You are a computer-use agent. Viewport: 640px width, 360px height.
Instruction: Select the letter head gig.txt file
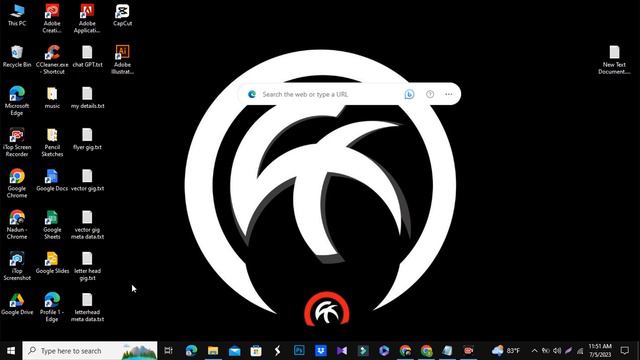[x=87, y=266]
